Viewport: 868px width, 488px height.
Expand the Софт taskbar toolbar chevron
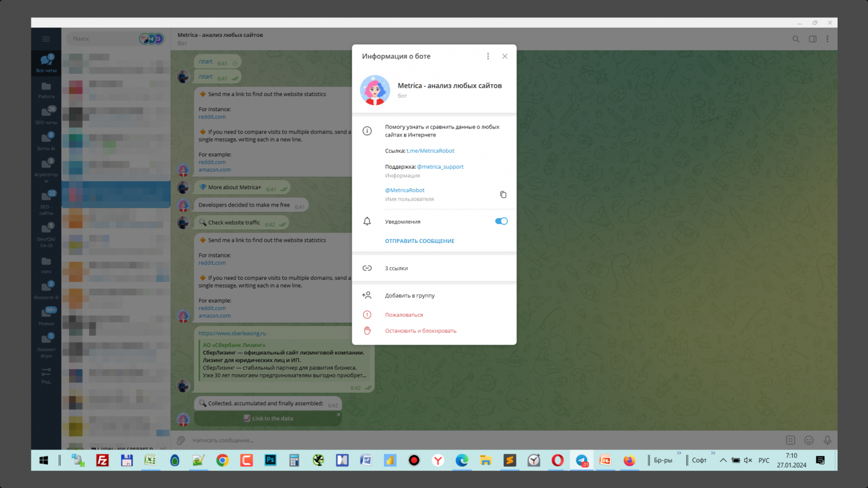713,453
